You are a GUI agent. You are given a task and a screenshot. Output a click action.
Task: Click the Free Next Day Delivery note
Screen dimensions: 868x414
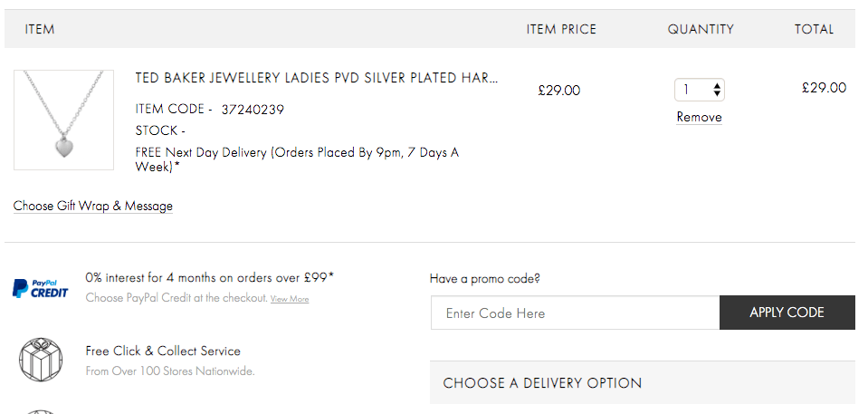[297, 159]
